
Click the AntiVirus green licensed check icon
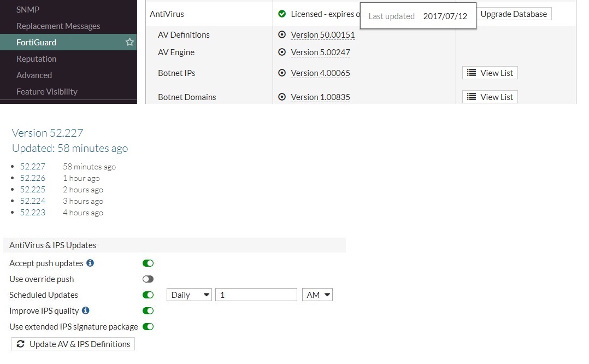282,14
